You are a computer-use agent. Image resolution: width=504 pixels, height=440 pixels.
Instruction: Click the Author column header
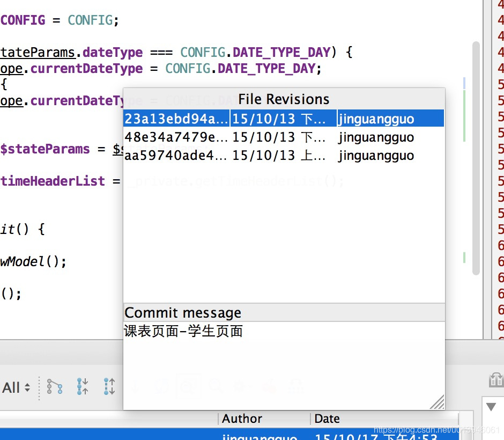[242, 419]
